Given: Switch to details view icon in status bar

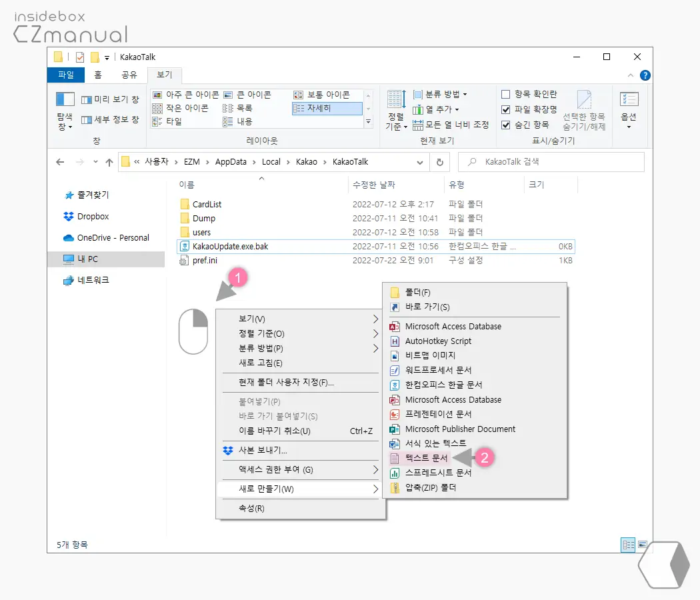Looking at the screenshot, I should click(x=628, y=545).
